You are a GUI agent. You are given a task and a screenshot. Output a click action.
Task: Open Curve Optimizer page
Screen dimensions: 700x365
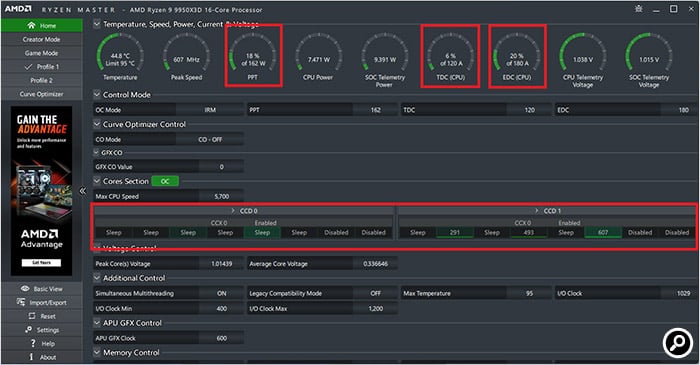point(42,94)
